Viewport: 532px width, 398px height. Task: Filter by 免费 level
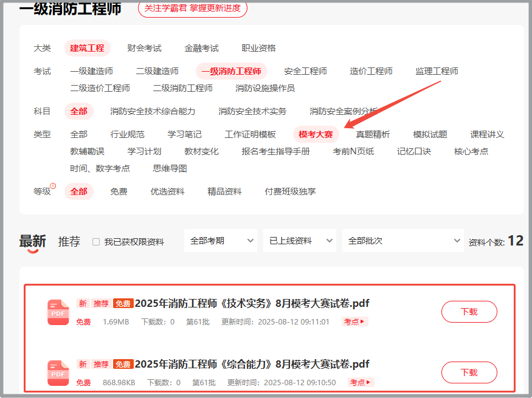pyautogui.click(x=119, y=191)
